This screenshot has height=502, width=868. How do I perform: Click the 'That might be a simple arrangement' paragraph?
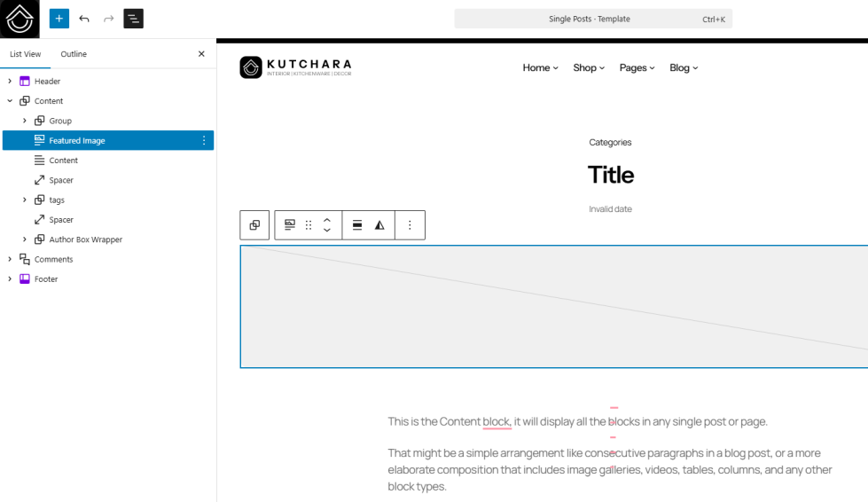tap(609, 469)
